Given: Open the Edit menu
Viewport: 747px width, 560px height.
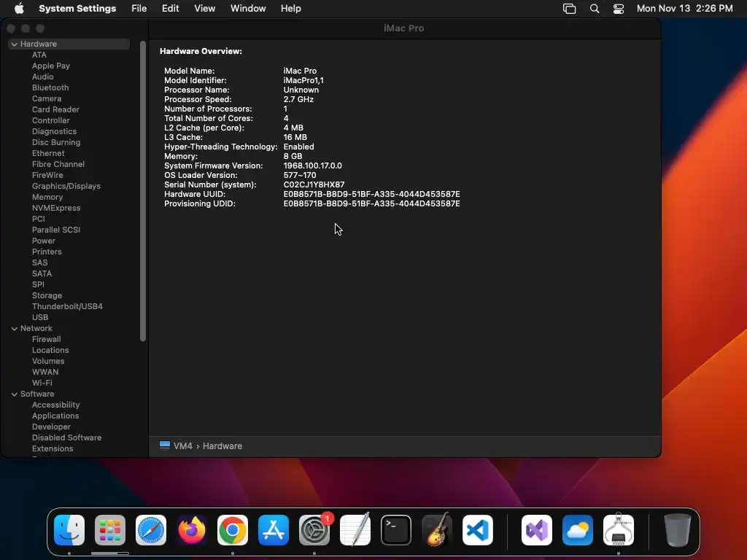Looking at the screenshot, I should tap(170, 9).
